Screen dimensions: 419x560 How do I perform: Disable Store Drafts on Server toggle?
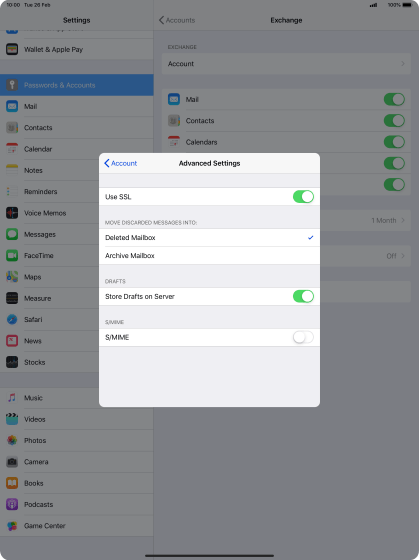[303, 296]
